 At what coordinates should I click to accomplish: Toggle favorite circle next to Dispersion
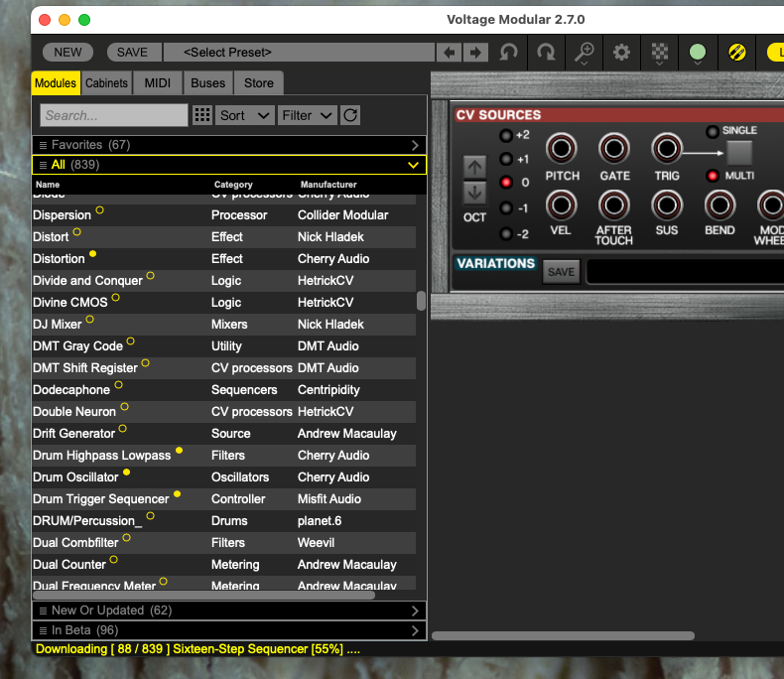pos(99,210)
